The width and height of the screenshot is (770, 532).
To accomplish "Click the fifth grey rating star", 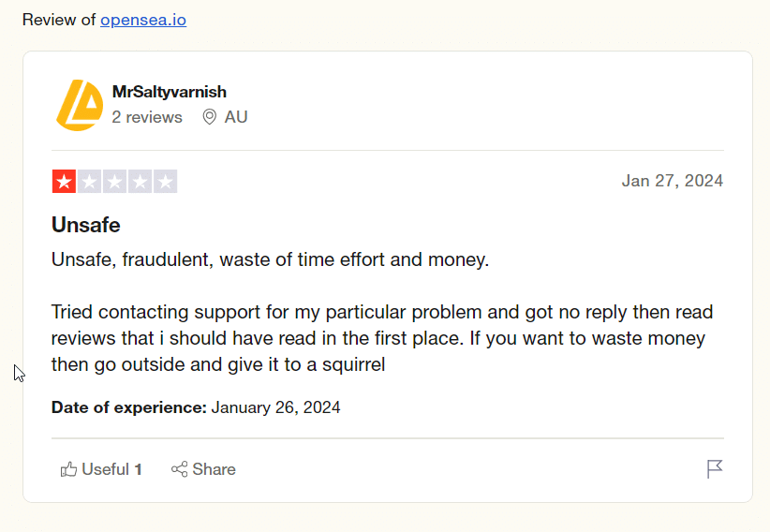I will [165, 182].
